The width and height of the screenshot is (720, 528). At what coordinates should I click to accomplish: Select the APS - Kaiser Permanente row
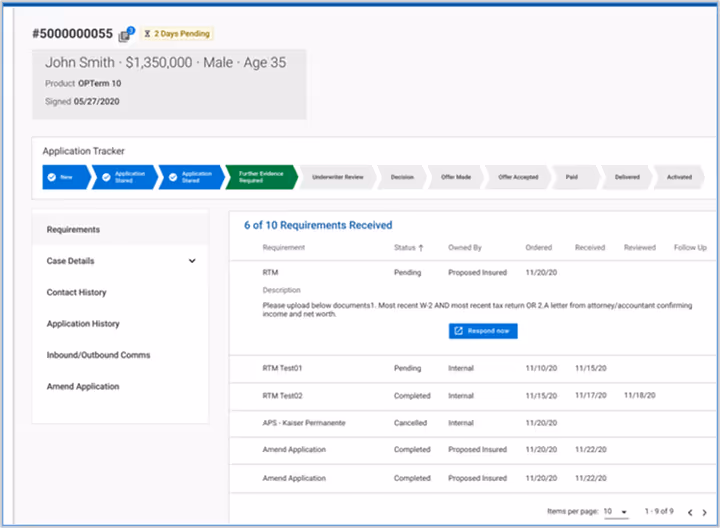[x=473, y=423]
